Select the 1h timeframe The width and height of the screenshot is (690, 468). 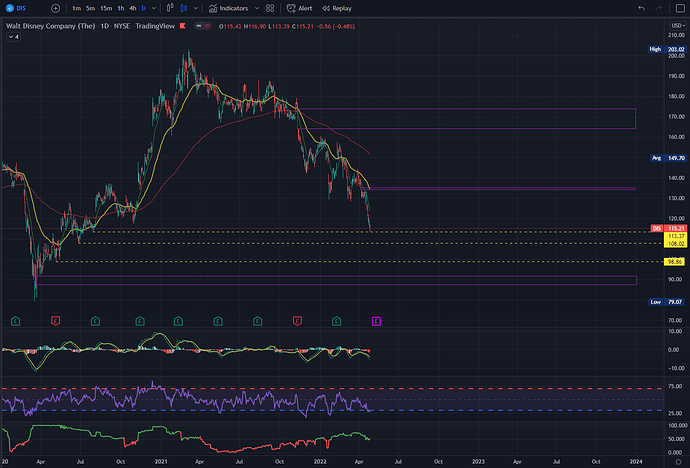click(x=121, y=8)
